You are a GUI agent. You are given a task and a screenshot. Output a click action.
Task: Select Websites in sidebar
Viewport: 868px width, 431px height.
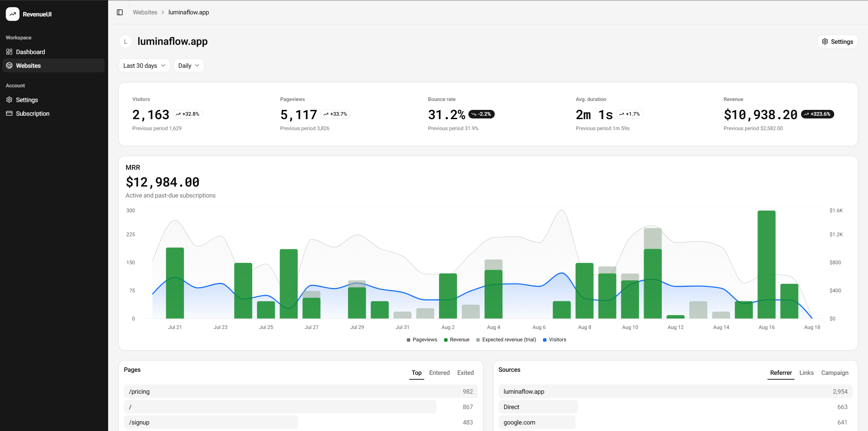click(x=53, y=65)
